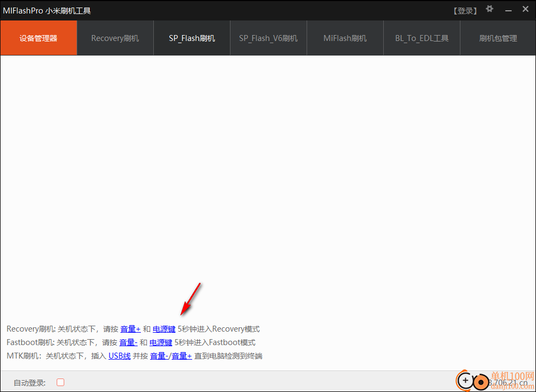The width and height of the screenshot is (536, 392).
Task: Click the 5秒钟进入Recovery模式 text
Action: click(x=219, y=329)
